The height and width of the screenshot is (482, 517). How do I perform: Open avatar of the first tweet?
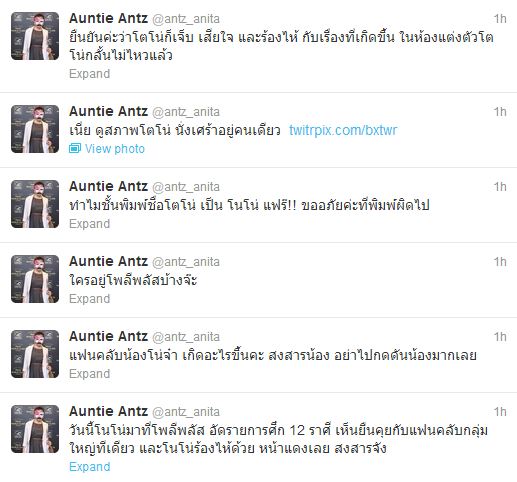[35, 36]
